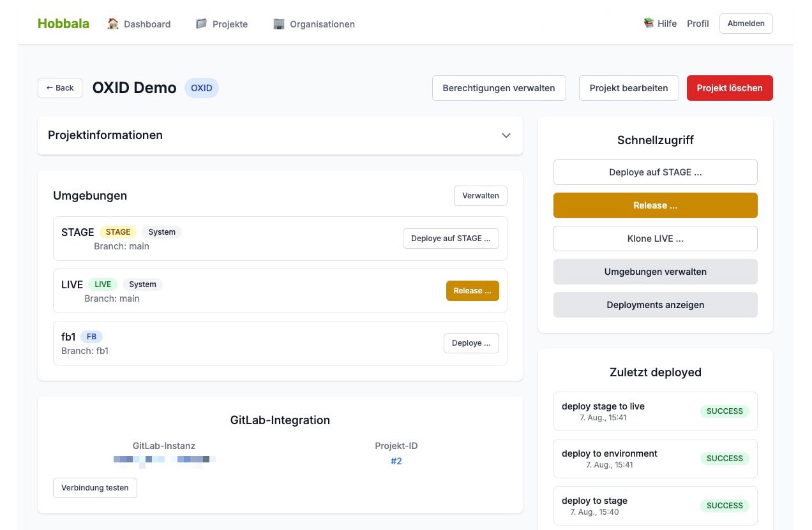Select the yellow STAGE badge
The height and width of the screenshot is (530, 812).
[x=118, y=232]
